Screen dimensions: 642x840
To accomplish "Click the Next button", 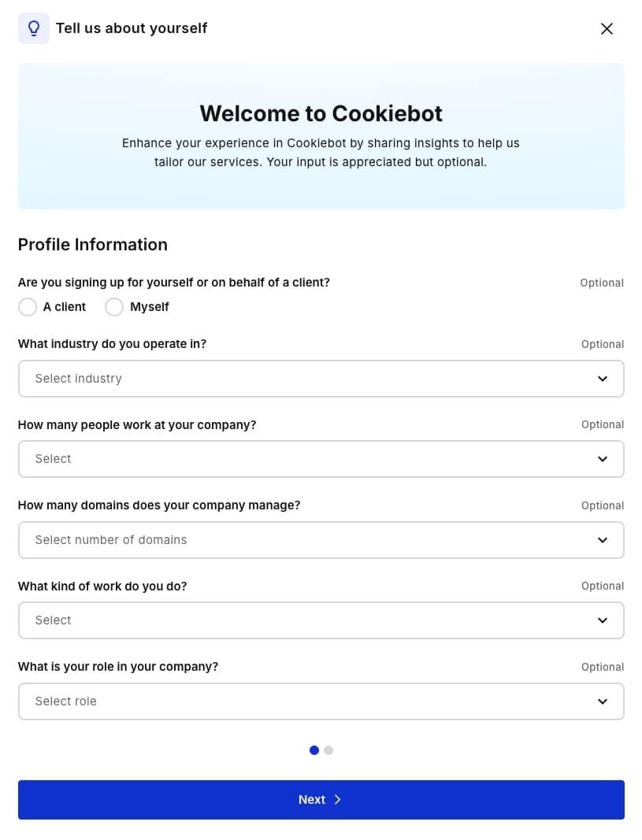I will pos(321,799).
